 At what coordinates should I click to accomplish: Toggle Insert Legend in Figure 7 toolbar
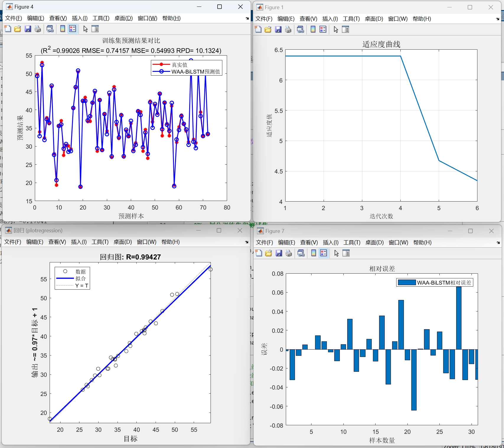(324, 253)
